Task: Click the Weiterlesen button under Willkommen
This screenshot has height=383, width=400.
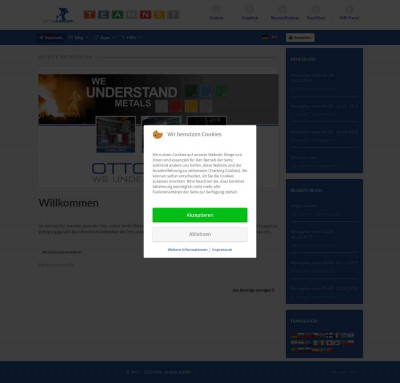Action: point(62,252)
